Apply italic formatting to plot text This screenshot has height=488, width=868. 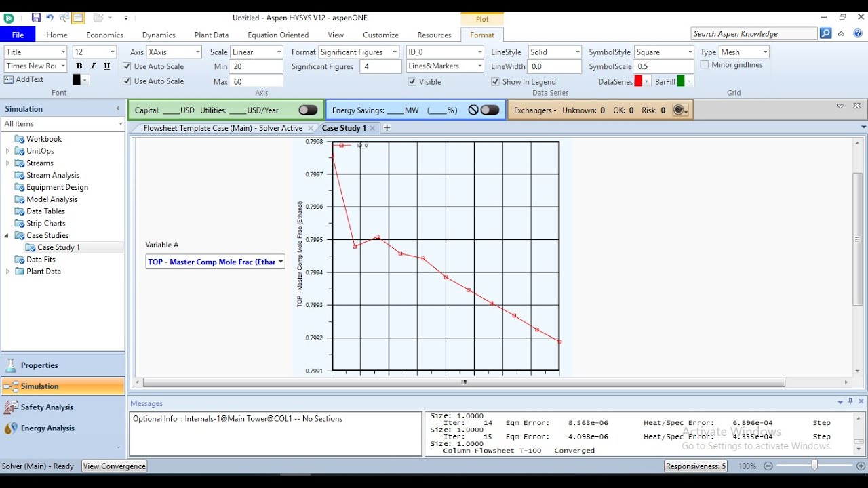93,66
